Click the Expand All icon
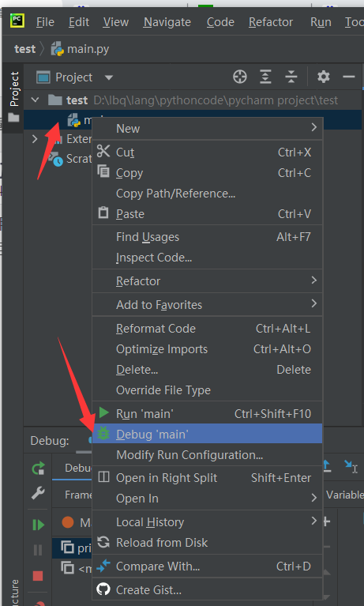Image resolution: width=364 pixels, height=606 pixels. tap(265, 77)
